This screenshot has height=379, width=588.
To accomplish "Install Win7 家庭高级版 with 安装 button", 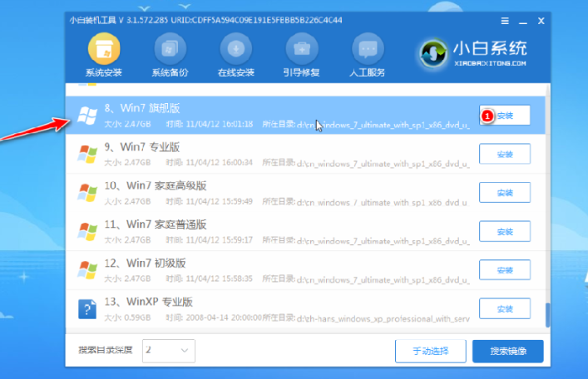I will pyautogui.click(x=505, y=192).
